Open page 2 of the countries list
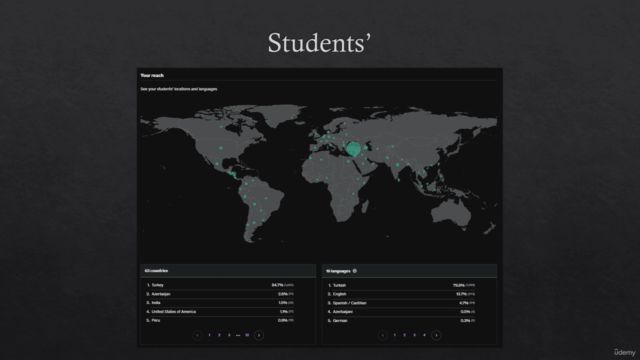Viewport: 640px width, 360px height. (x=219, y=335)
